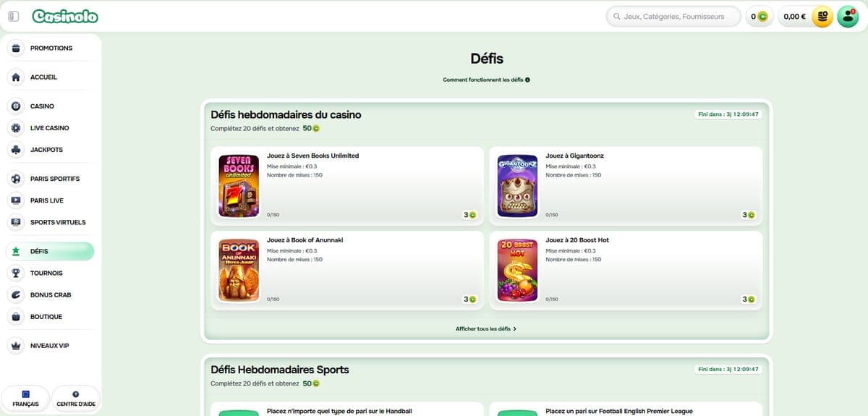
Task: Open the green user profile avatar
Action: [x=848, y=16]
